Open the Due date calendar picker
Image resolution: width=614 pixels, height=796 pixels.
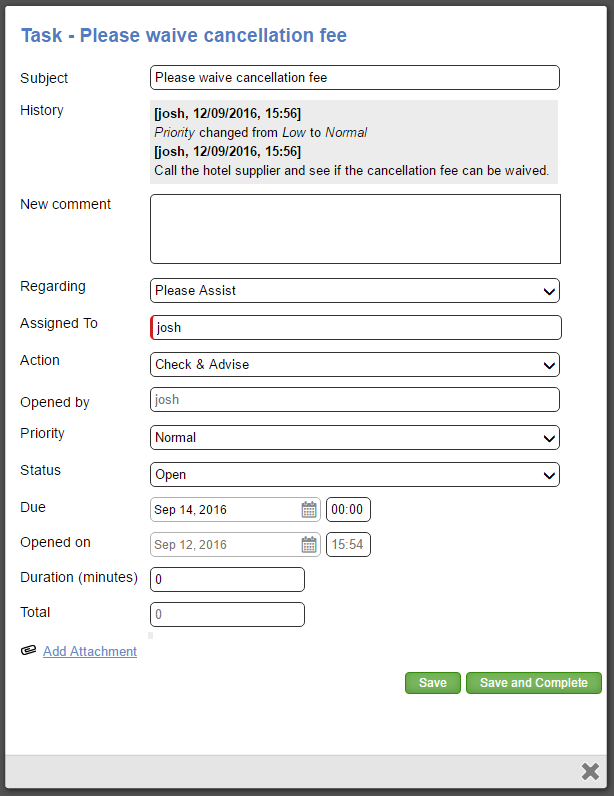coord(309,510)
